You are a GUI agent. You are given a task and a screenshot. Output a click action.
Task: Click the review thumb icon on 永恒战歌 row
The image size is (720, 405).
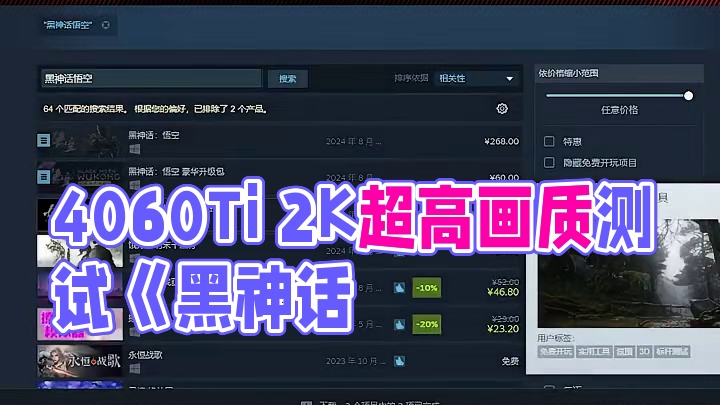pyautogui.click(x=399, y=361)
